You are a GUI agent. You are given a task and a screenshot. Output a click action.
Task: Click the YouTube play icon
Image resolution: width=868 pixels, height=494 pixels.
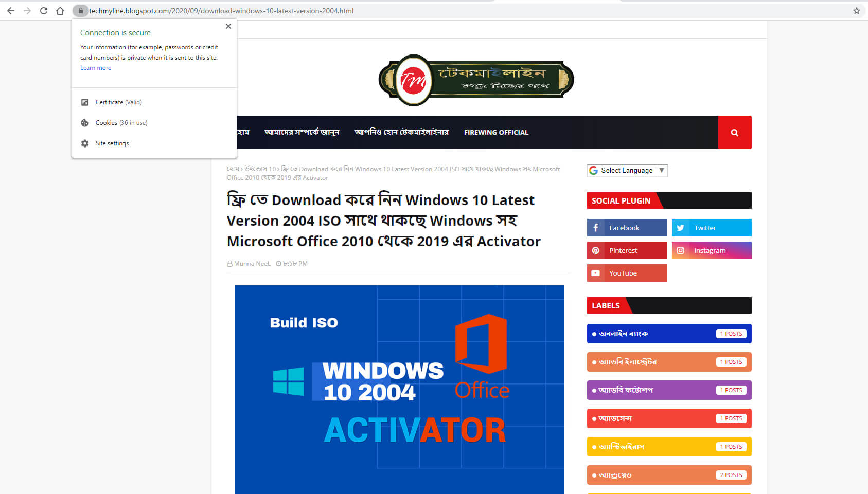[596, 273]
